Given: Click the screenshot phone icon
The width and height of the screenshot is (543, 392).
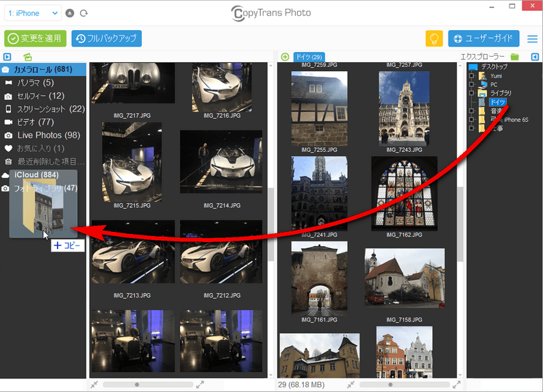Looking at the screenshot, I should click(x=8, y=109).
